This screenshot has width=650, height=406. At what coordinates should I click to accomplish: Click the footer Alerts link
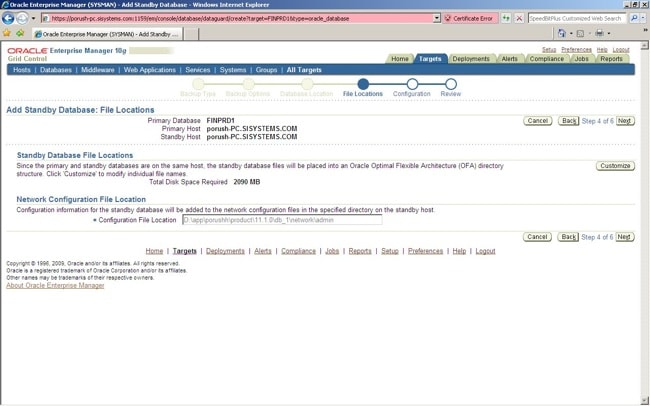263,251
